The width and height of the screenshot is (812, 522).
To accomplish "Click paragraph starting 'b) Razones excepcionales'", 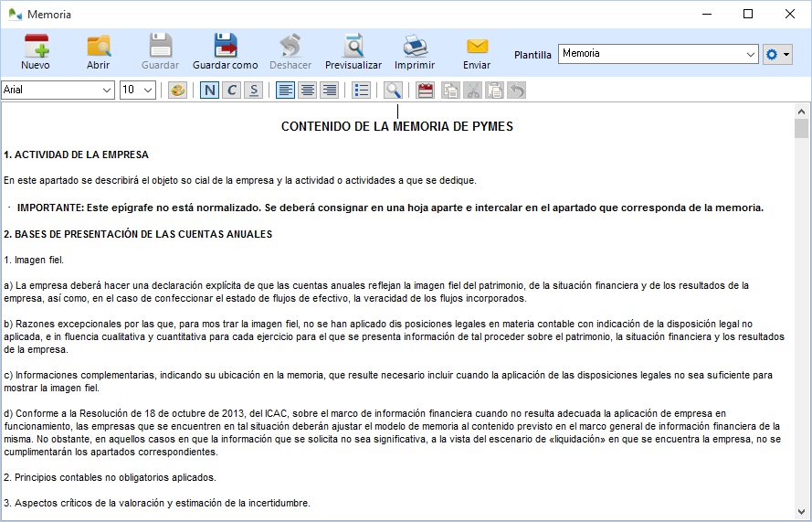I will (x=394, y=337).
